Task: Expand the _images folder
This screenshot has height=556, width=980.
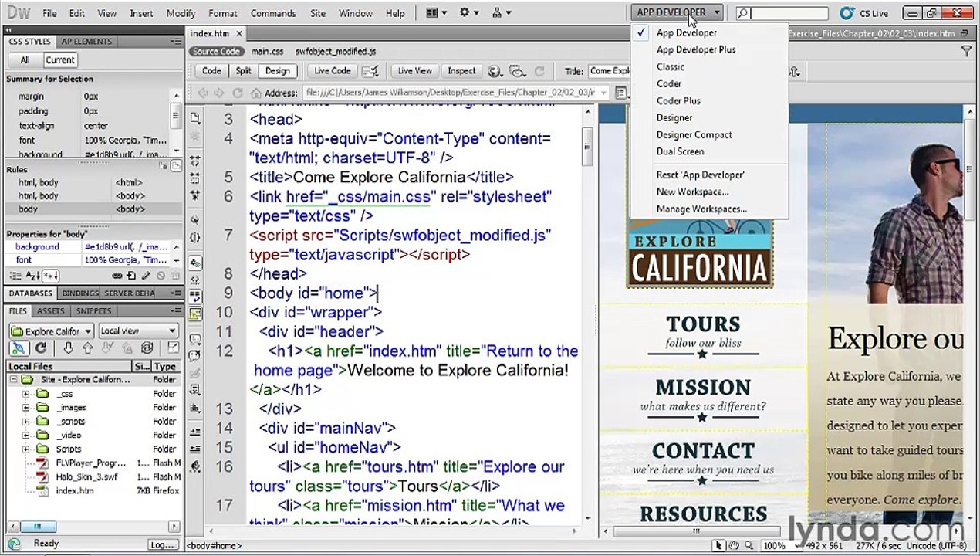Action: coord(25,408)
